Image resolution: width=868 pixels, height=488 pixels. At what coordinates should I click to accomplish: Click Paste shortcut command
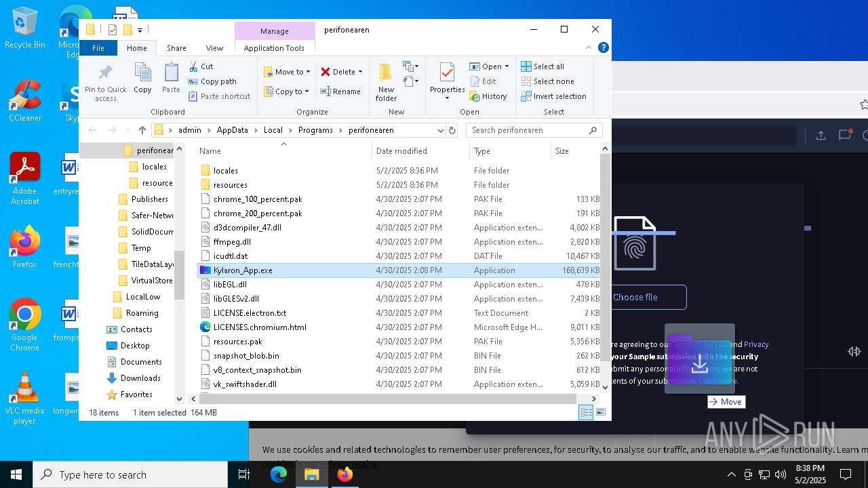click(219, 96)
